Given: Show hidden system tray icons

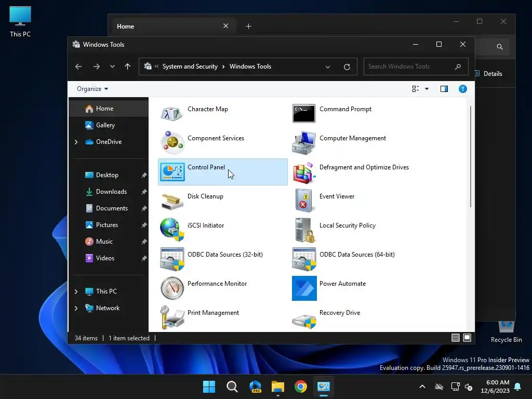Looking at the screenshot, I should pos(422,387).
